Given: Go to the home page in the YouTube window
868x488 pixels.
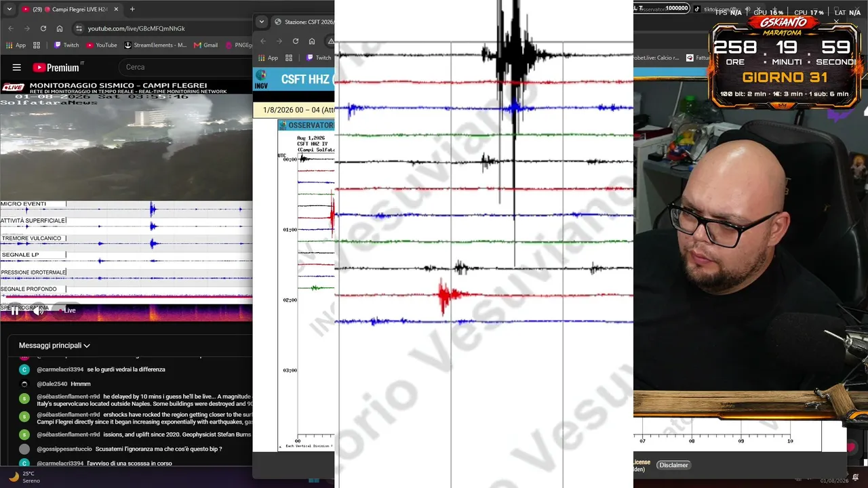Looking at the screenshot, I should click(60, 28).
